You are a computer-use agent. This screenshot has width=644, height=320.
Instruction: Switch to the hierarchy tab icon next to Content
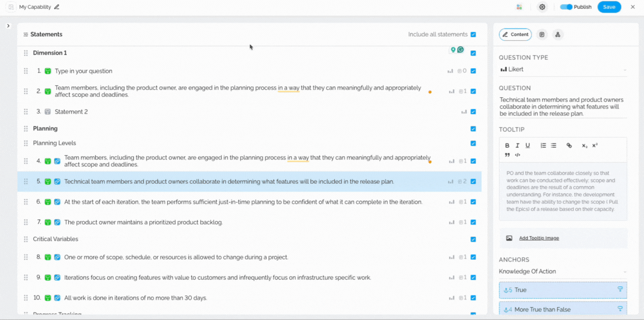558,35
